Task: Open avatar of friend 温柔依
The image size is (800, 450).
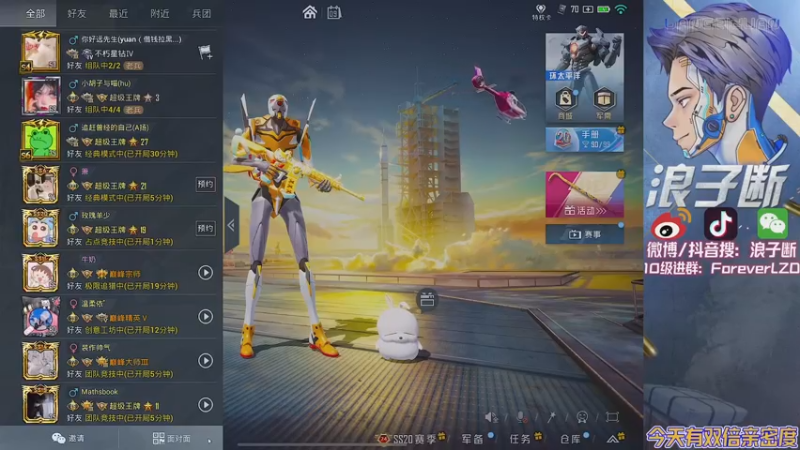Action: click(40, 317)
